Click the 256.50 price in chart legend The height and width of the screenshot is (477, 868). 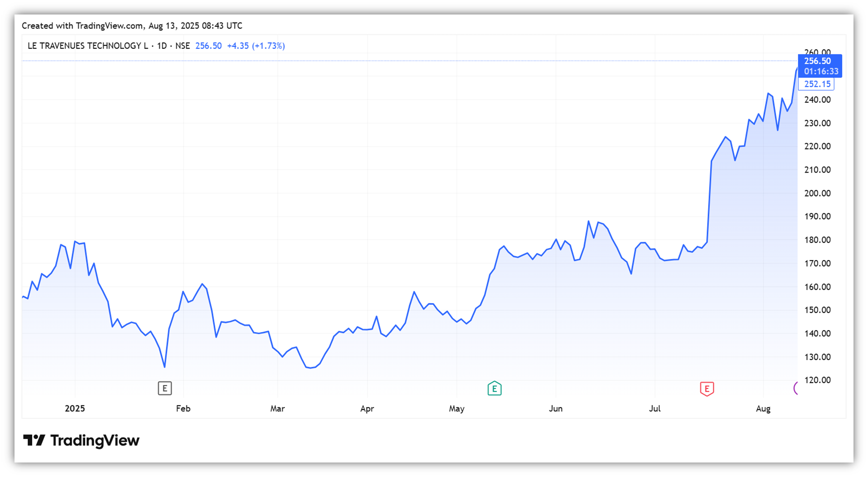209,46
